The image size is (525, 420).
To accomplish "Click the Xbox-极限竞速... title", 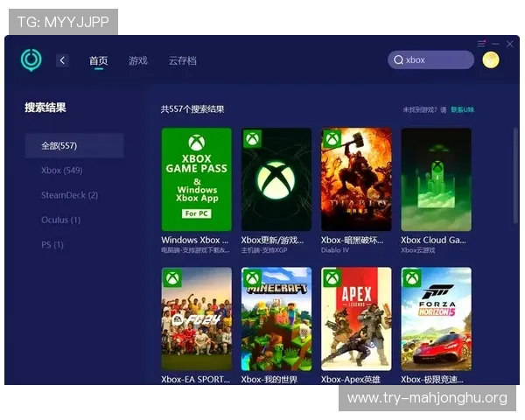I will coord(432,380).
